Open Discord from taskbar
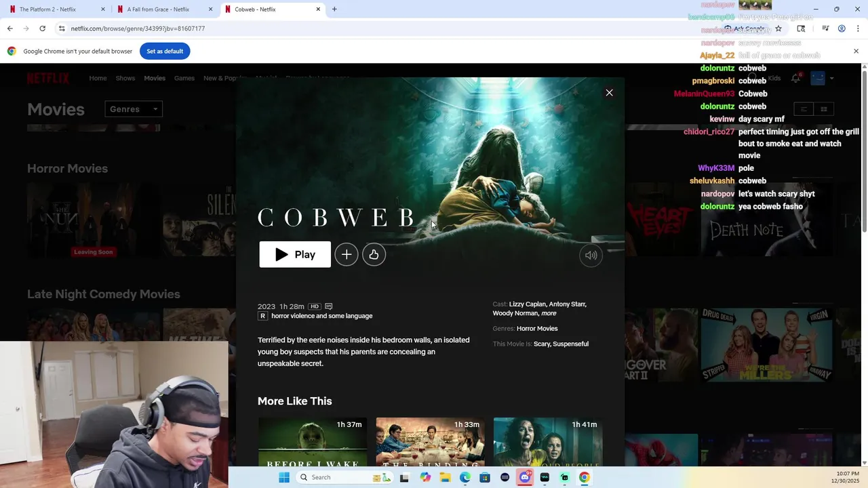Image resolution: width=868 pixels, height=488 pixels. [x=525, y=477]
